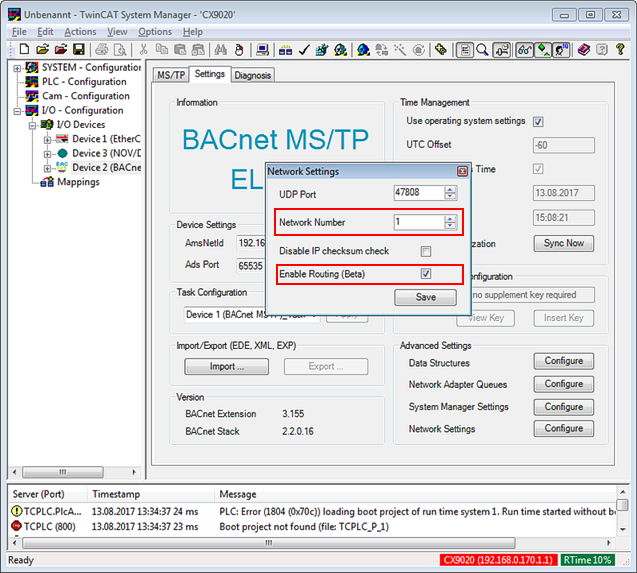
Task: Click the Print toolbar icon
Action: (102, 50)
